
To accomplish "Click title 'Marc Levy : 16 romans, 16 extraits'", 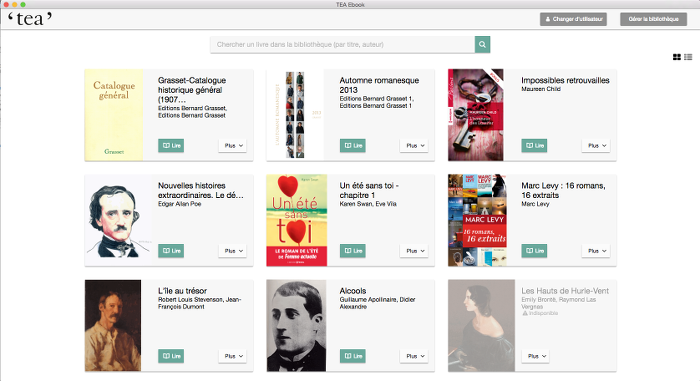I will point(563,190).
